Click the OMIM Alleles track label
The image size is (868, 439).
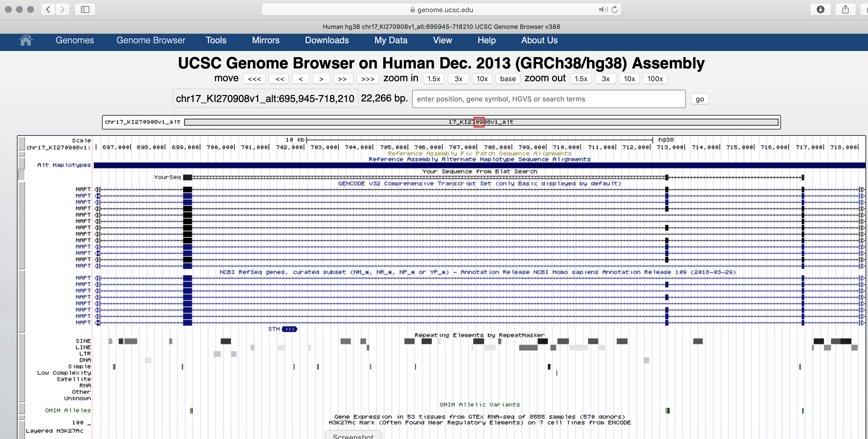68,410
